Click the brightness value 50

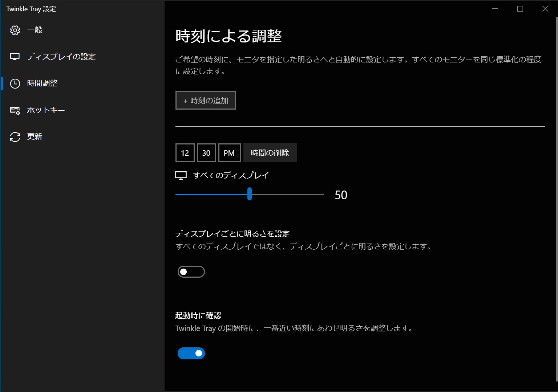click(x=341, y=195)
